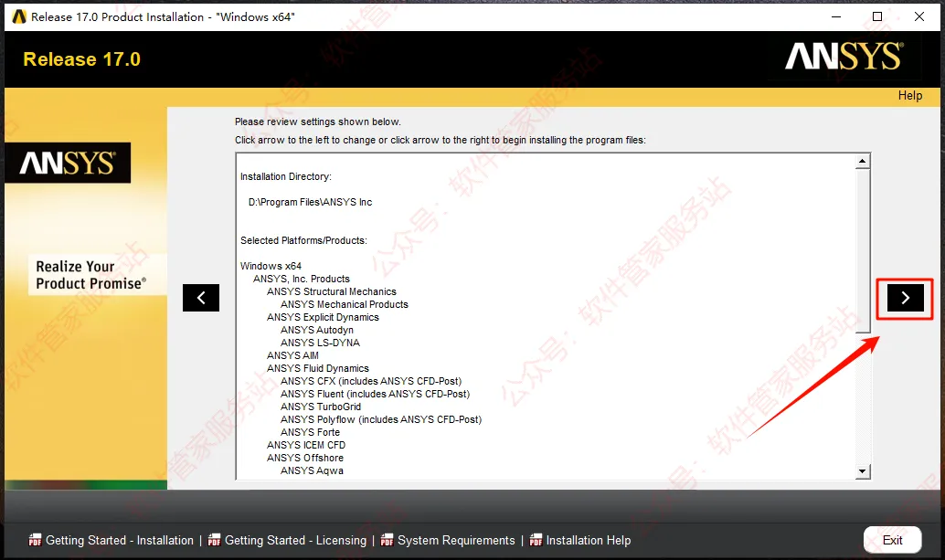Select 'ANSYS Mechanical Products' row
Image resolution: width=945 pixels, height=560 pixels.
[x=345, y=305]
